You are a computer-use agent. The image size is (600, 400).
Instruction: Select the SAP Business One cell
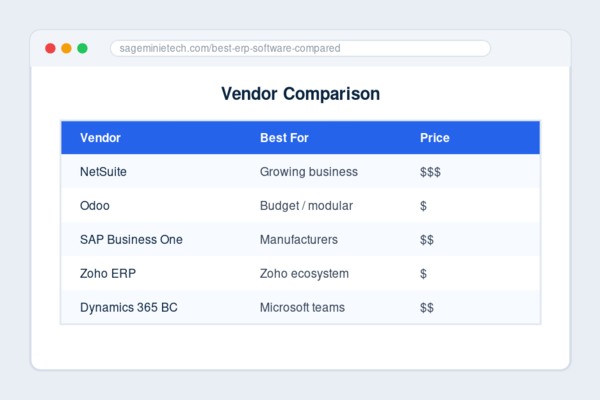pyautogui.click(x=131, y=240)
